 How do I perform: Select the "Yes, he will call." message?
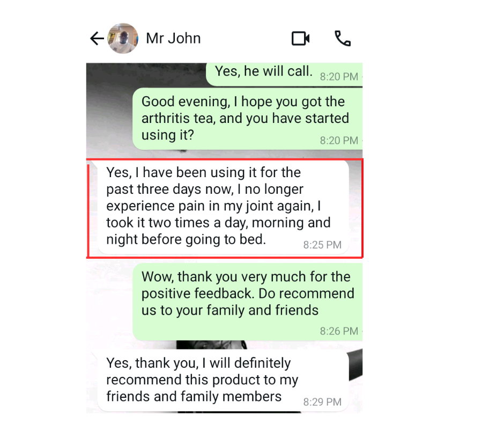284,75
